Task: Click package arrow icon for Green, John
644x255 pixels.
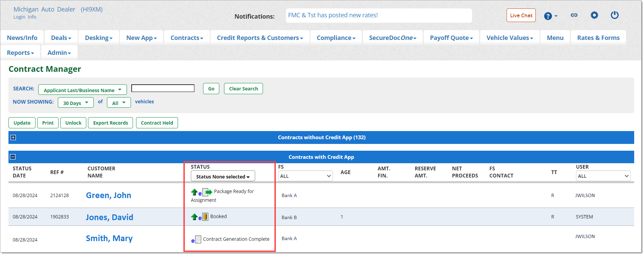Action: tap(207, 192)
